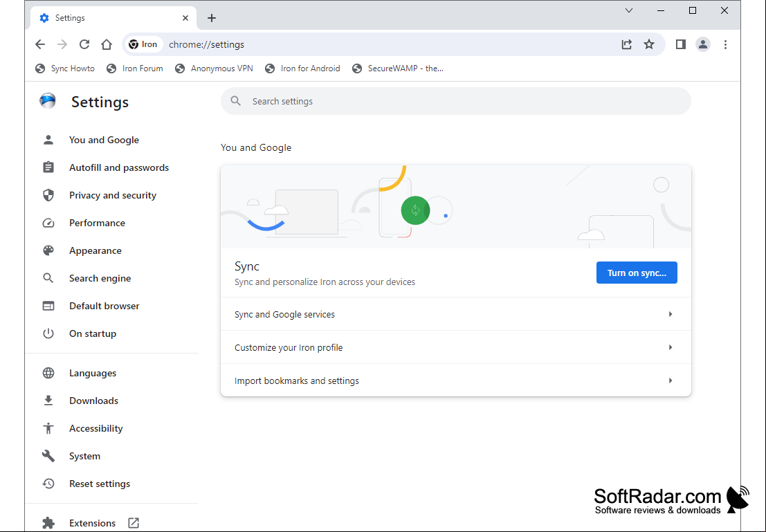Expand Import bookmarks and settings row arrow
Image resolution: width=766 pixels, height=532 pixels.
[x=671, y=380]
